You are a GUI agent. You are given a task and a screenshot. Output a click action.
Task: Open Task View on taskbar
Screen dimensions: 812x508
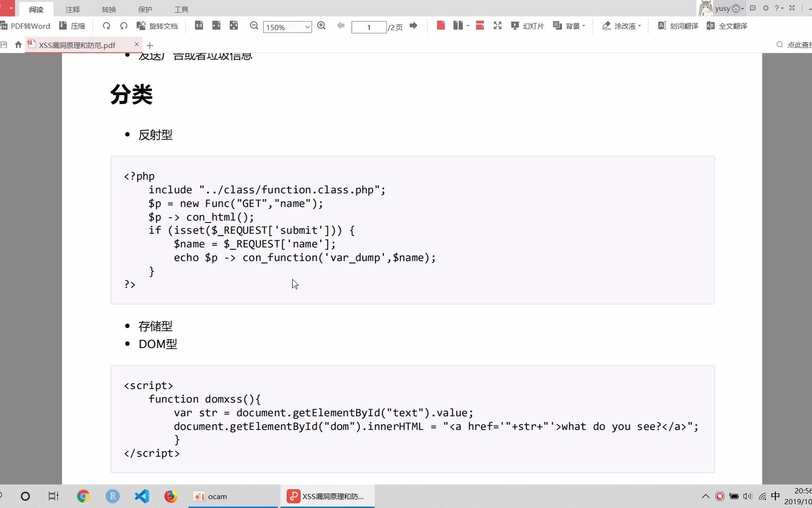[54, 496]
